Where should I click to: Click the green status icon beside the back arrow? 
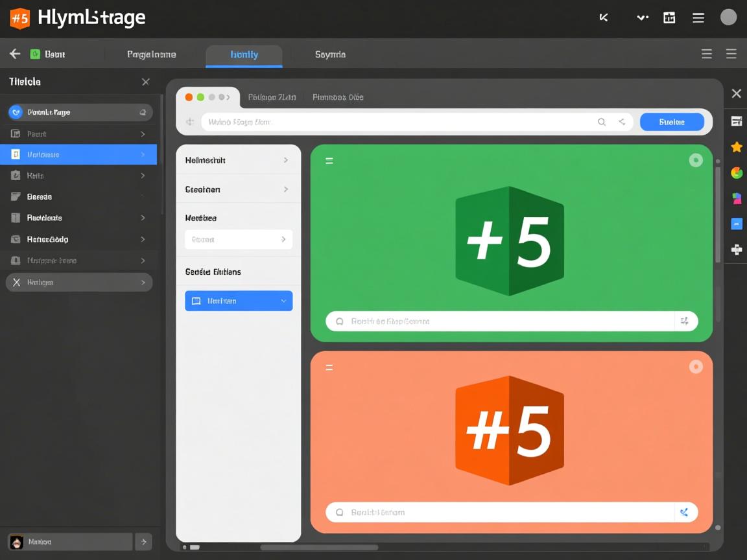[35, 54]
